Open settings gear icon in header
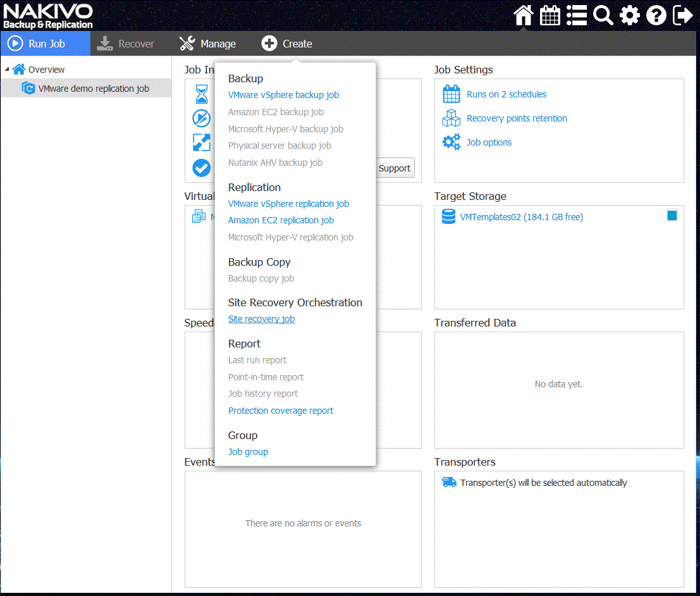 click(629, 15)
